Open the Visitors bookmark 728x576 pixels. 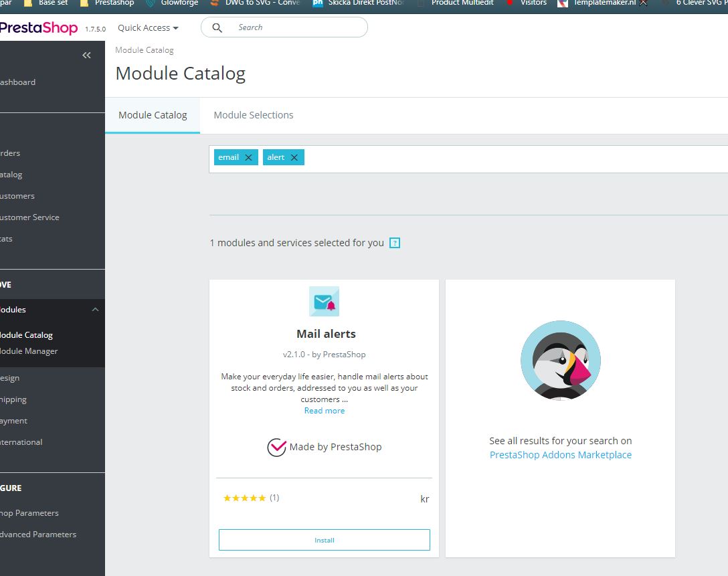click(527, 3)
